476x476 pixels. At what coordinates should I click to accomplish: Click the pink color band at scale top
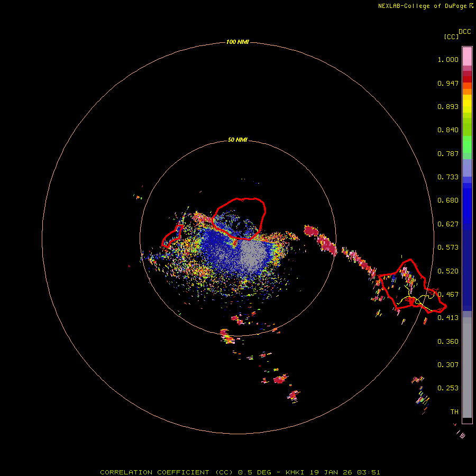point(467,57)
